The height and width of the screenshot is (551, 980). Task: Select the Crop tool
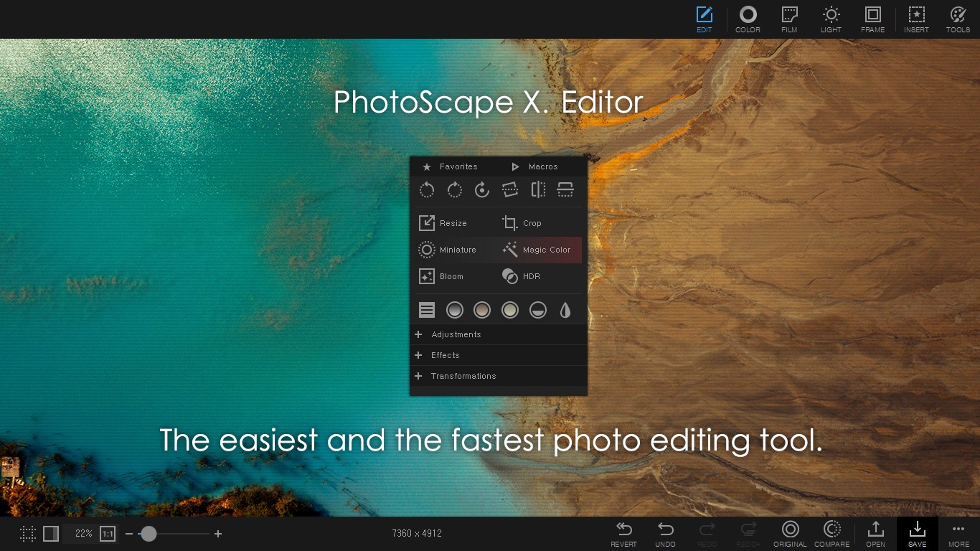[522, 223]
